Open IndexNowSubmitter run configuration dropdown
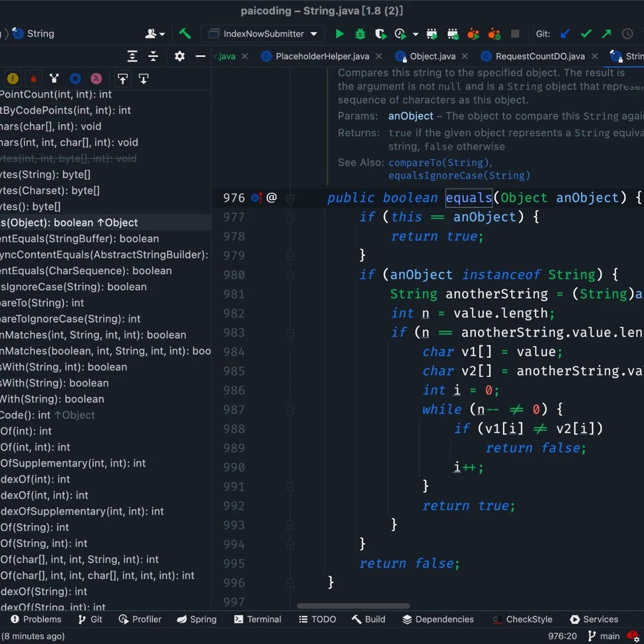Viewport: 644px width, 644px height. pos(263,34)
